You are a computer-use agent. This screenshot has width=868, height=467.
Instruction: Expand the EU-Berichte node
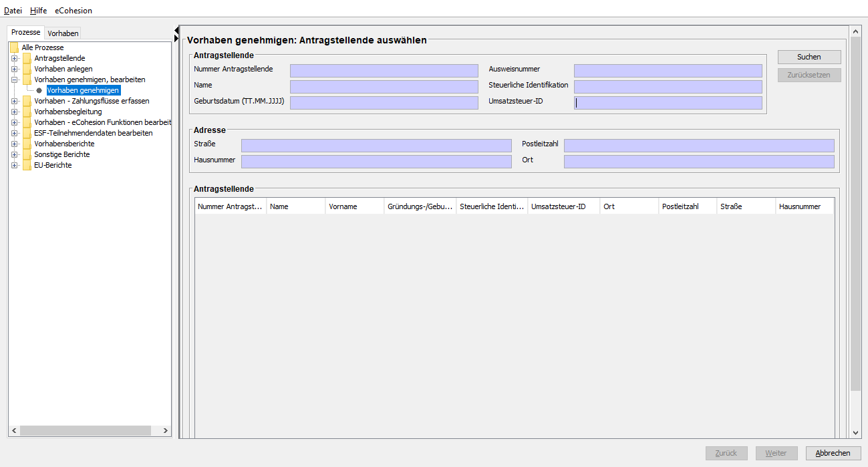(14, 165)
